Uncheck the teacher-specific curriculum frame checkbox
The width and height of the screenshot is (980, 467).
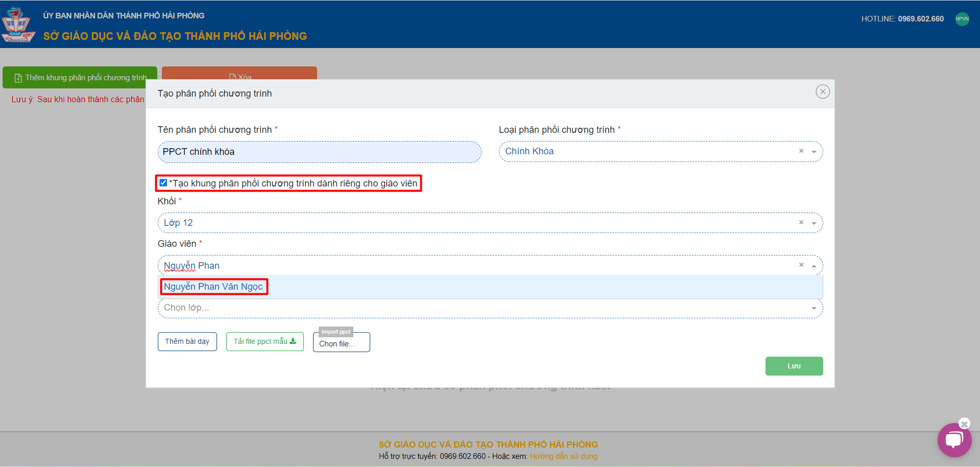click(x=163, y=183)
